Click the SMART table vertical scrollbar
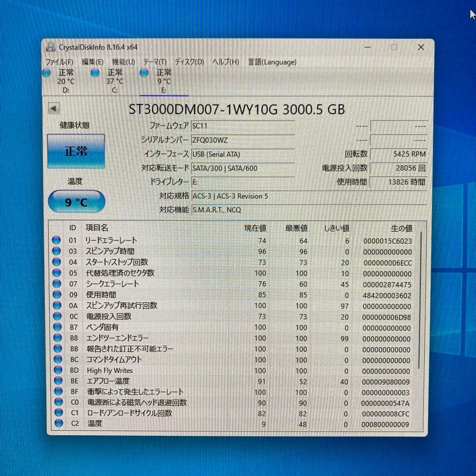The height and width of the screenshot is (476, 476). click(x=420, y=301)
